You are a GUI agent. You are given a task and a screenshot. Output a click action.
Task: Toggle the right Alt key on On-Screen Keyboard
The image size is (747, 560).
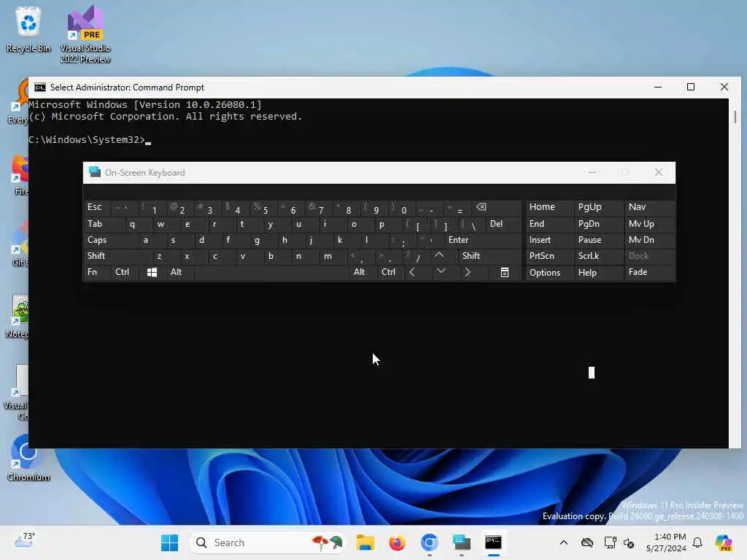[x=362, y=273]
